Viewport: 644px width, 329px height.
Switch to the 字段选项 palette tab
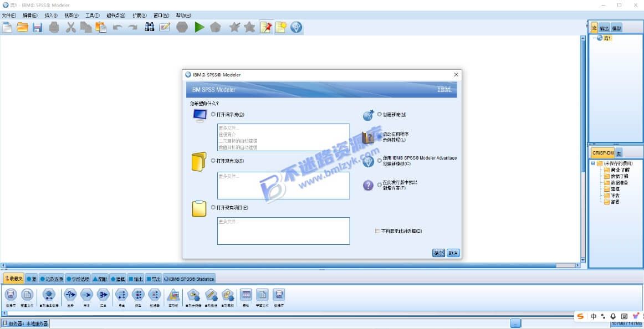tap(78, 279)
